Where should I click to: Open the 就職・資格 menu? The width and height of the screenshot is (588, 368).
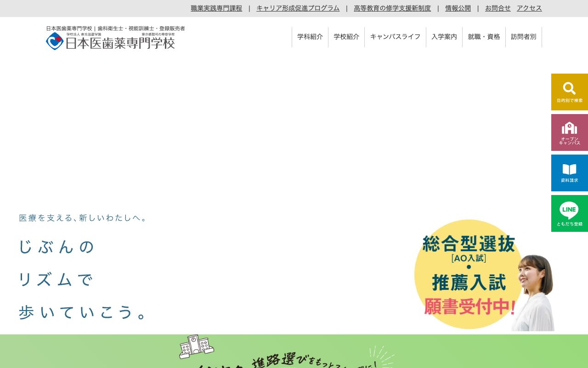tap(484, 37)
